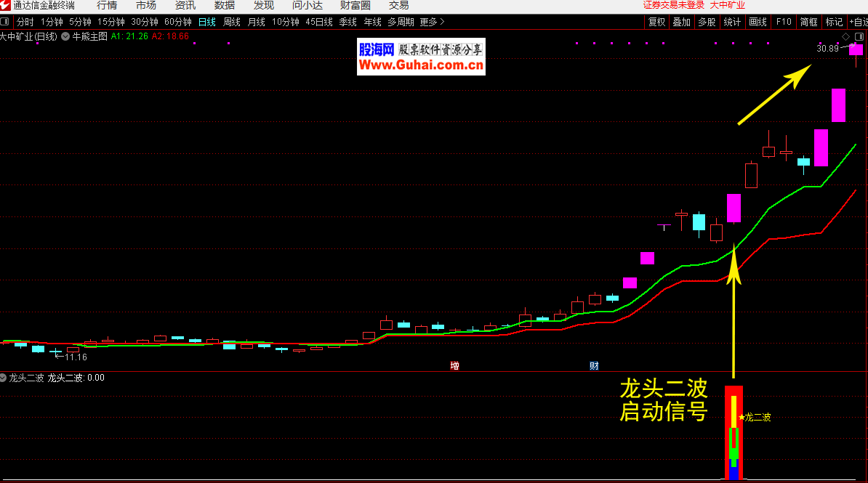
Task: Click the 证券交易未登录 login status text
Action: pos(674,5)
